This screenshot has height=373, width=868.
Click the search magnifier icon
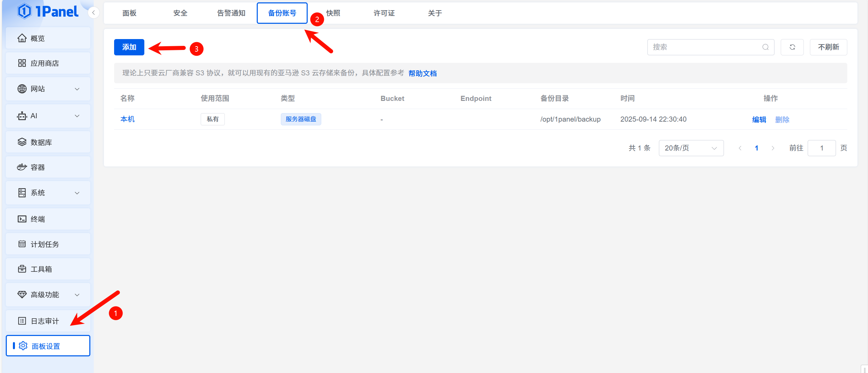[765, 47]
